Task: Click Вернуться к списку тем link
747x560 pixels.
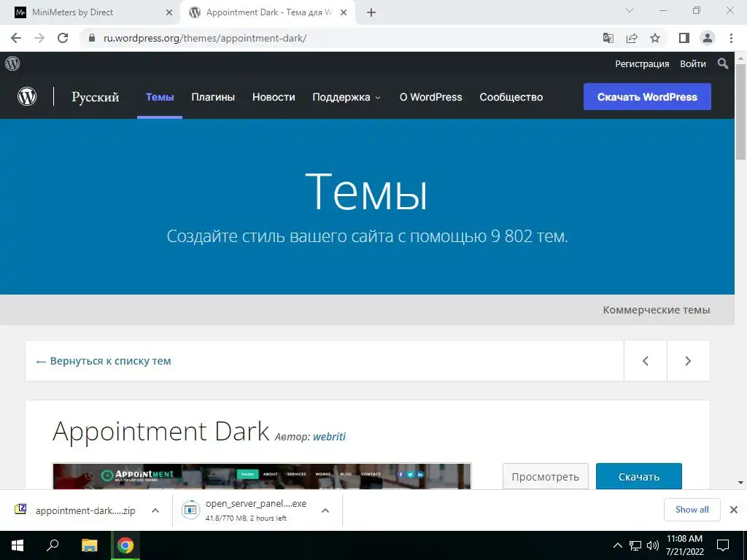Action: [x=104, y=361]
